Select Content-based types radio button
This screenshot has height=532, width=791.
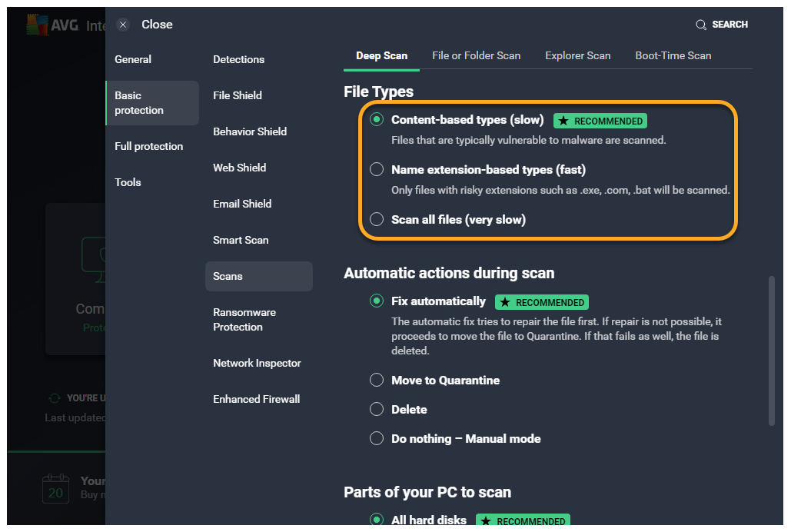click(x=377, y=119)
